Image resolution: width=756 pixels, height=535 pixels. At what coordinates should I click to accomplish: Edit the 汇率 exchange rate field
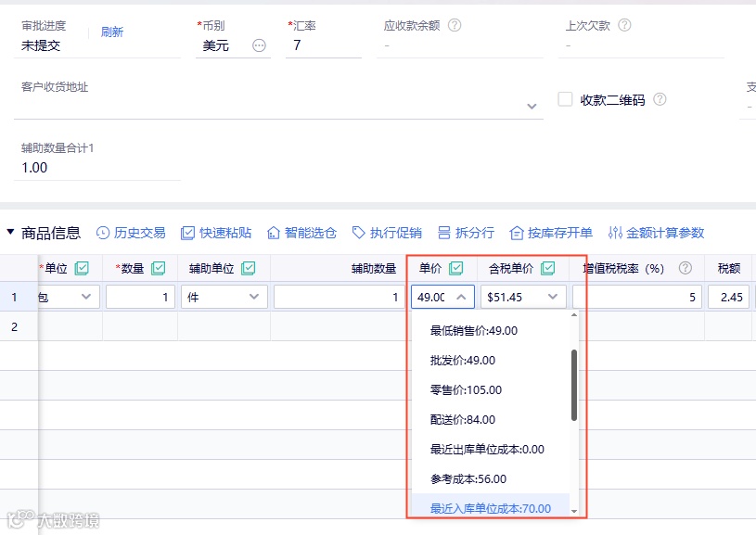323,45
